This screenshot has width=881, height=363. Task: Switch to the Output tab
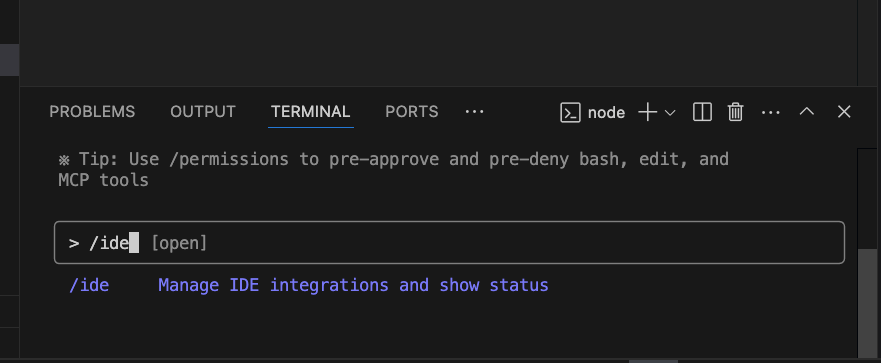pos(203,112)
